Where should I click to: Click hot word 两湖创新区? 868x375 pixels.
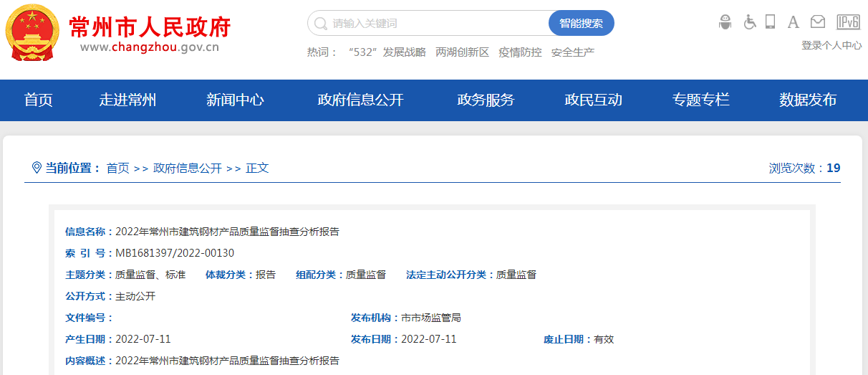[462, 52]
